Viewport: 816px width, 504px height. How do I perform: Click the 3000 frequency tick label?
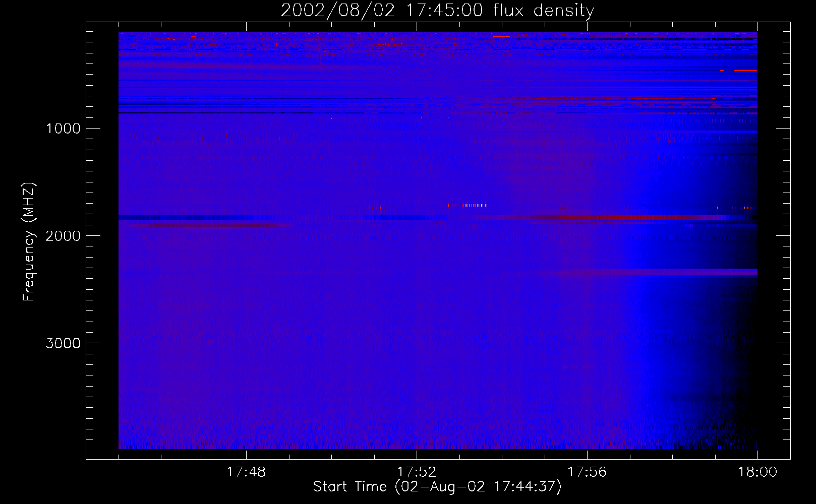[63, 343]
